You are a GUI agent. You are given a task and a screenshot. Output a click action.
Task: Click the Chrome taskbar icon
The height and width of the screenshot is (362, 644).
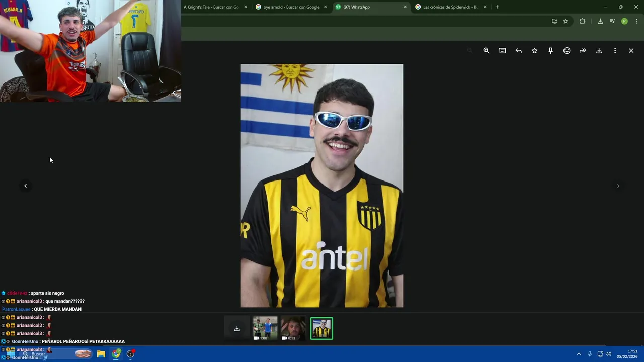click(x=116, y=354)
